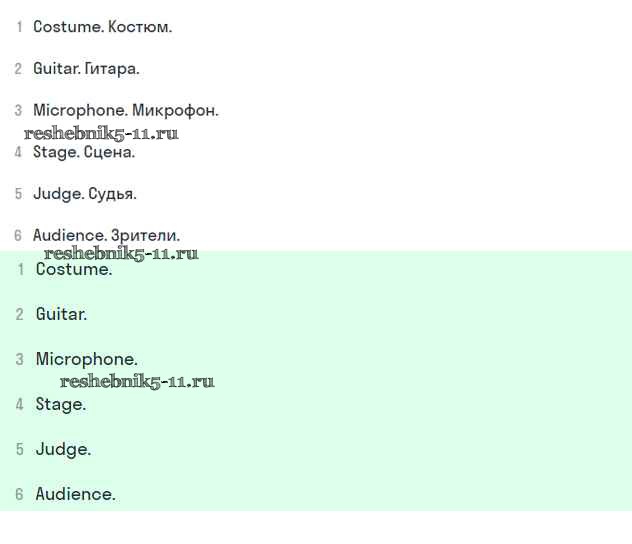The image size is (632, 544).
Task: Select the 'Microphone. Микрофон.' text
Action: point(125,110)
